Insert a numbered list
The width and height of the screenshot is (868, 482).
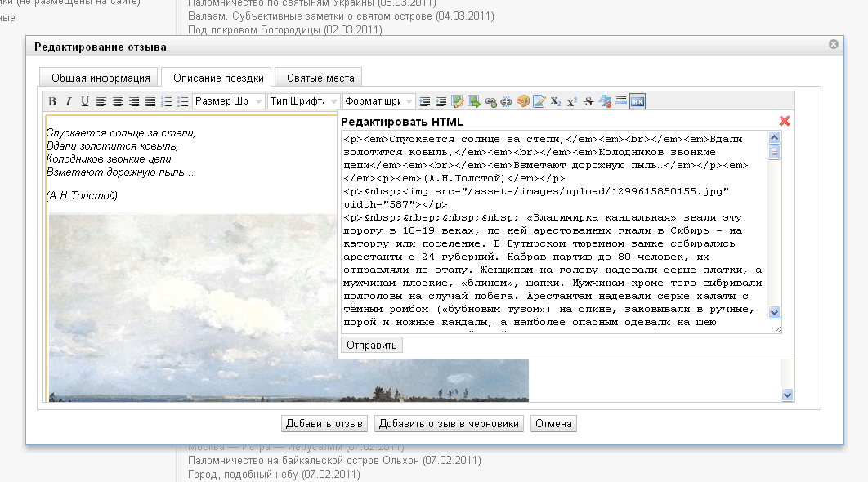167,102
